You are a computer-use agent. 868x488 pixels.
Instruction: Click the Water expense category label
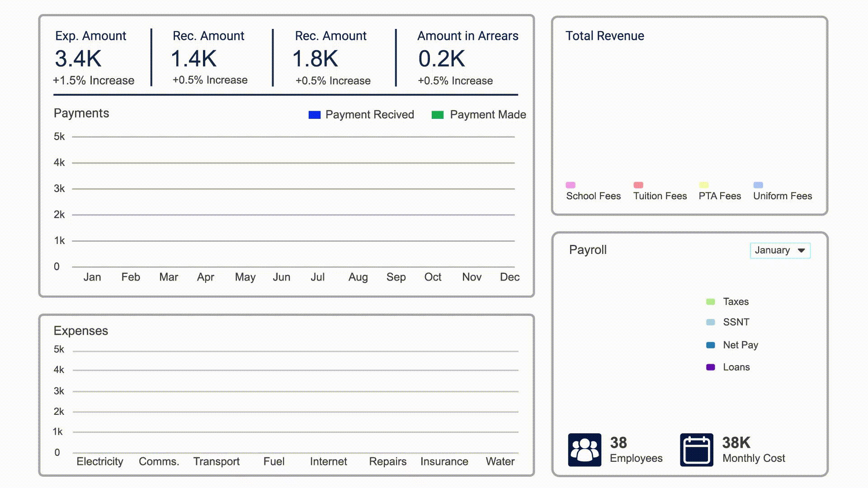coord(500,461)
